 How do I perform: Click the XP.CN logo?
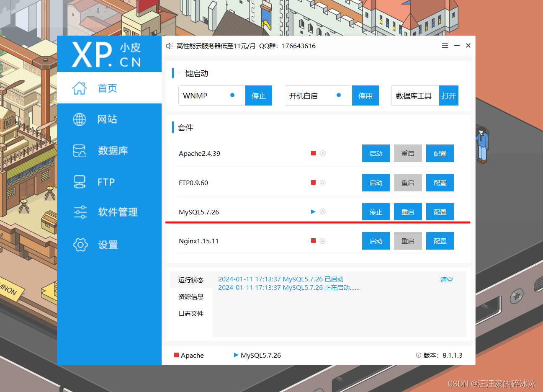click(x=107, y=54)
